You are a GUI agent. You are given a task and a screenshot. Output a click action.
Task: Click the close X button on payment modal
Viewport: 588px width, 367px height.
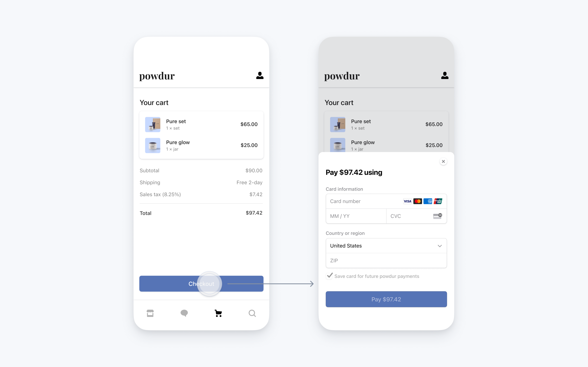443,161
